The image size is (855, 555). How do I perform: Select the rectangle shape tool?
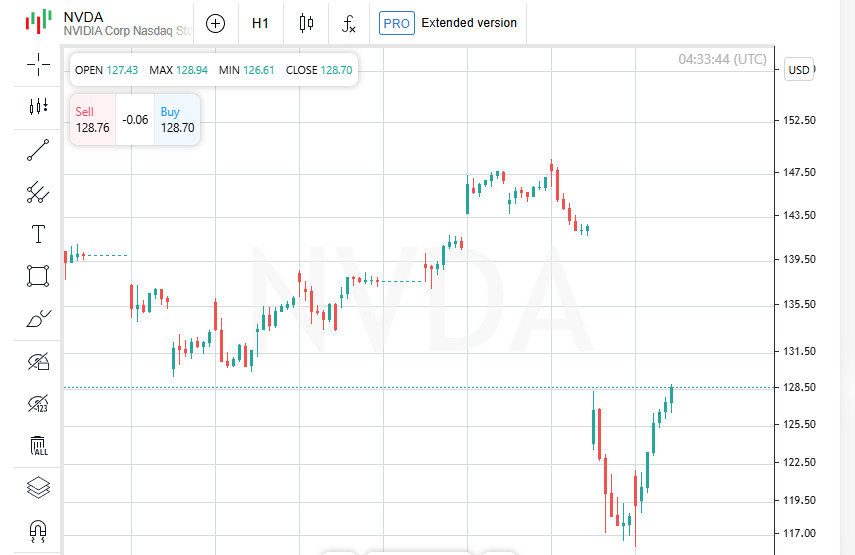(x=38, y=276)
